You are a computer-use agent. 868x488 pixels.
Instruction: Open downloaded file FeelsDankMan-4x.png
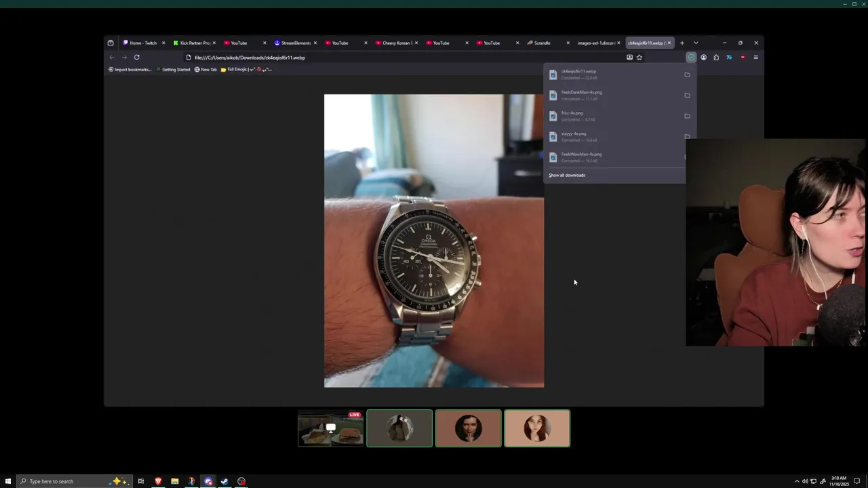614,96
